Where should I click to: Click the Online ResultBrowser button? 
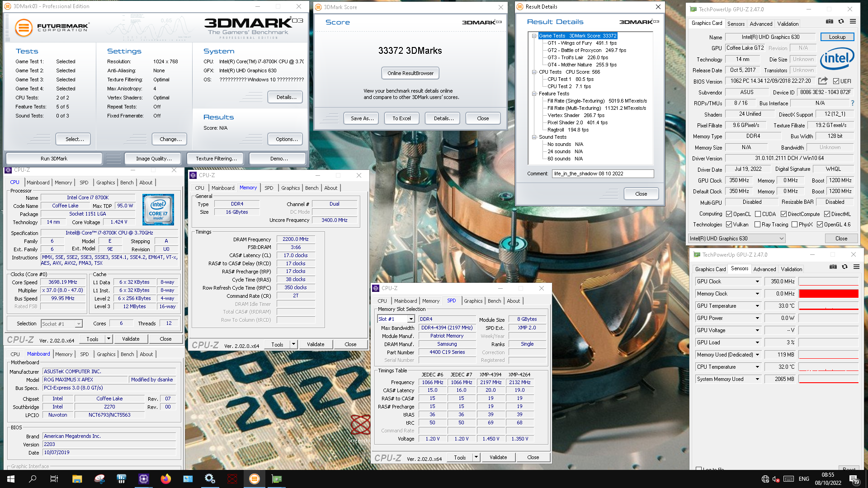[410, 73]
